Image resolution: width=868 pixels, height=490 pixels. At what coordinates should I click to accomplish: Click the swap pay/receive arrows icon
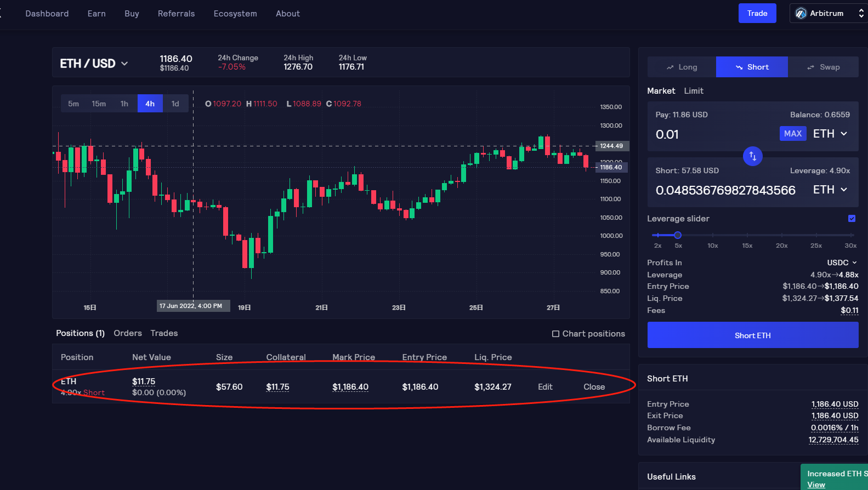[x=753, y=156]
